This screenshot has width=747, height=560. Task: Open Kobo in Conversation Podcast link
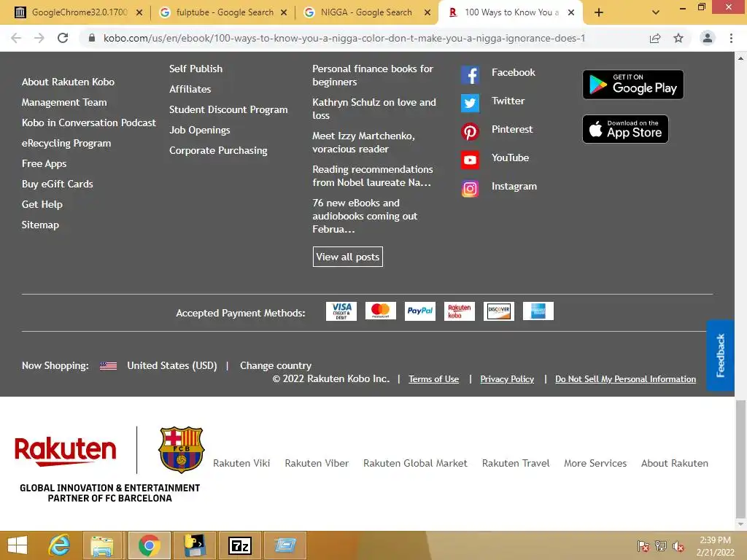pos(88,122)
